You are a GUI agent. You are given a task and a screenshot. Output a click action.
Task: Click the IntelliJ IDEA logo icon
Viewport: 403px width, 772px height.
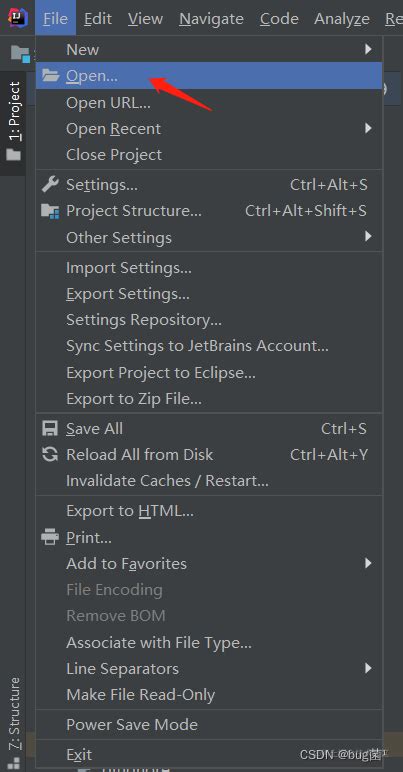18,18
